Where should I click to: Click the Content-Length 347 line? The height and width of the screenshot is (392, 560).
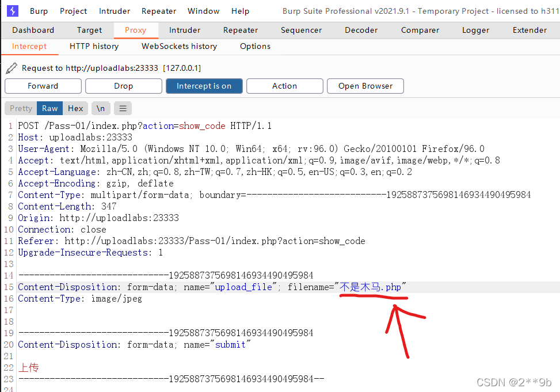67,206
